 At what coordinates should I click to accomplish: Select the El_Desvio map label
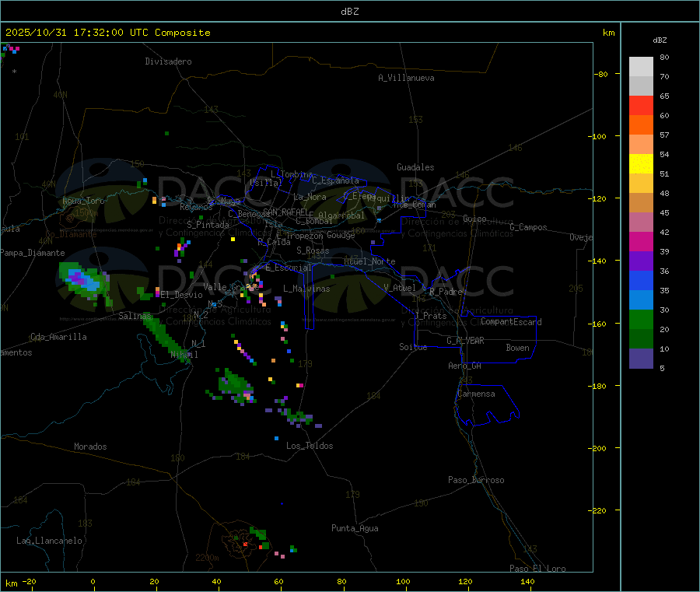tap(182, 295)
